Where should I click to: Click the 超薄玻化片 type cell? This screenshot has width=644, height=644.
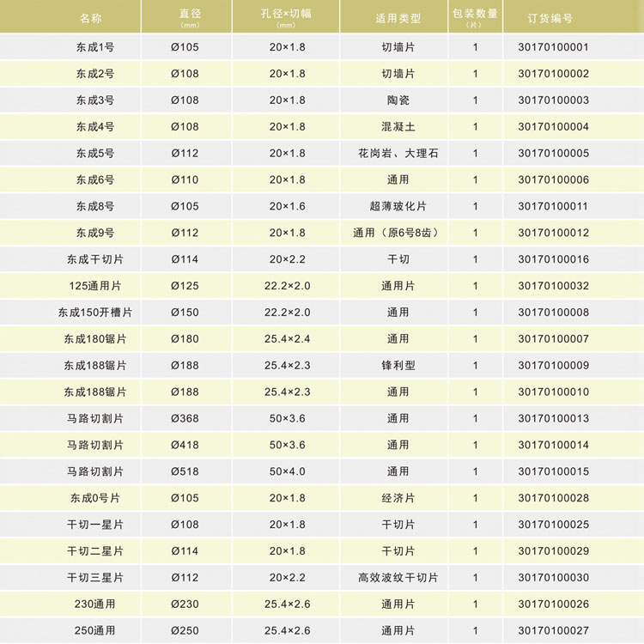(x=398, y=207)
